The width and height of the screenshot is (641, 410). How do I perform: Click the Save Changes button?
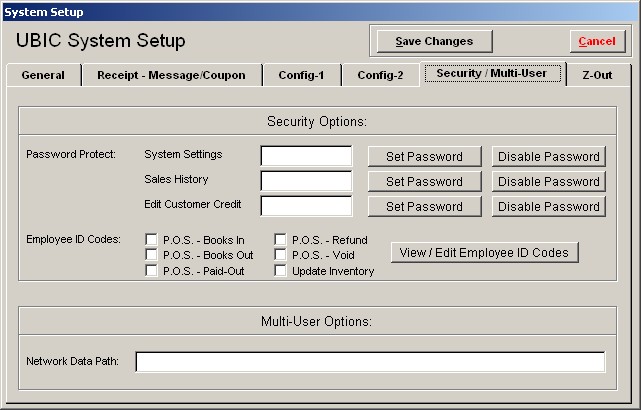click(x=434, y=41)
